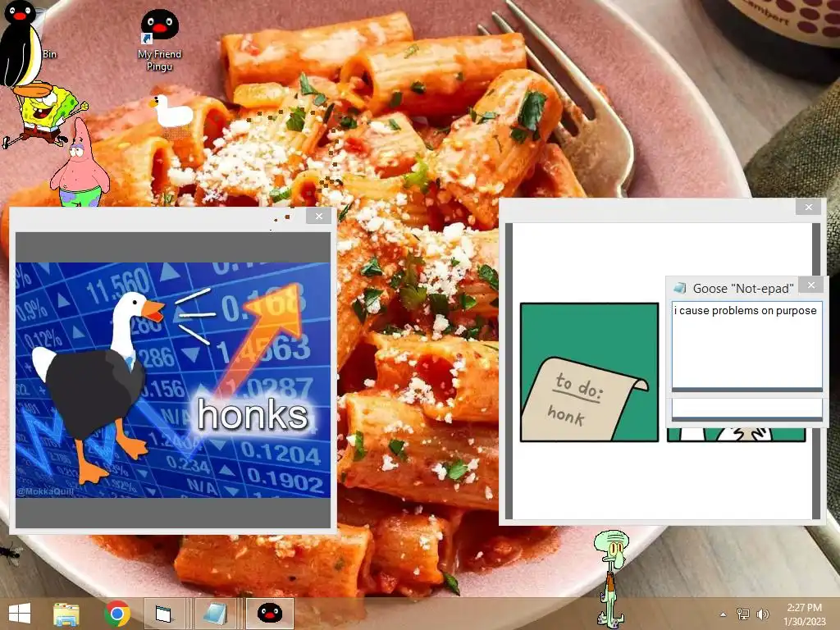
Task: Close the honks goose meme window
Action: tap(319, 216)
